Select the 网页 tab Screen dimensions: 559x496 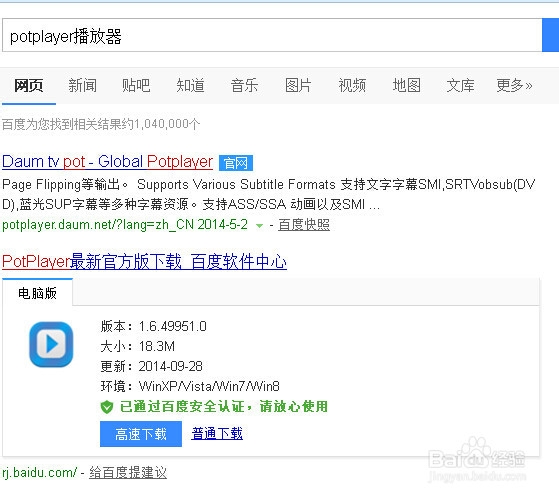(29, 86)
